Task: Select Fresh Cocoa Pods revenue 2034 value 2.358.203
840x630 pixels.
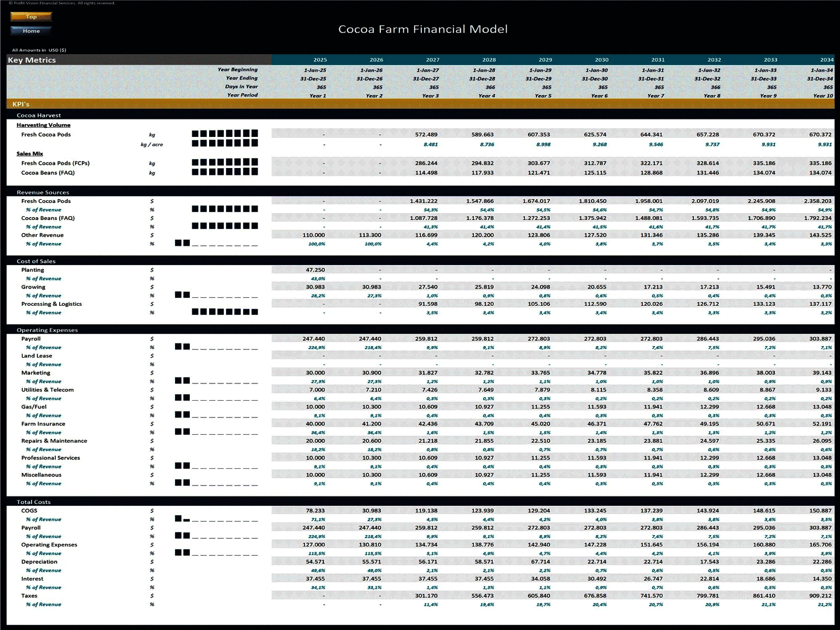Action: coord(817,201)
